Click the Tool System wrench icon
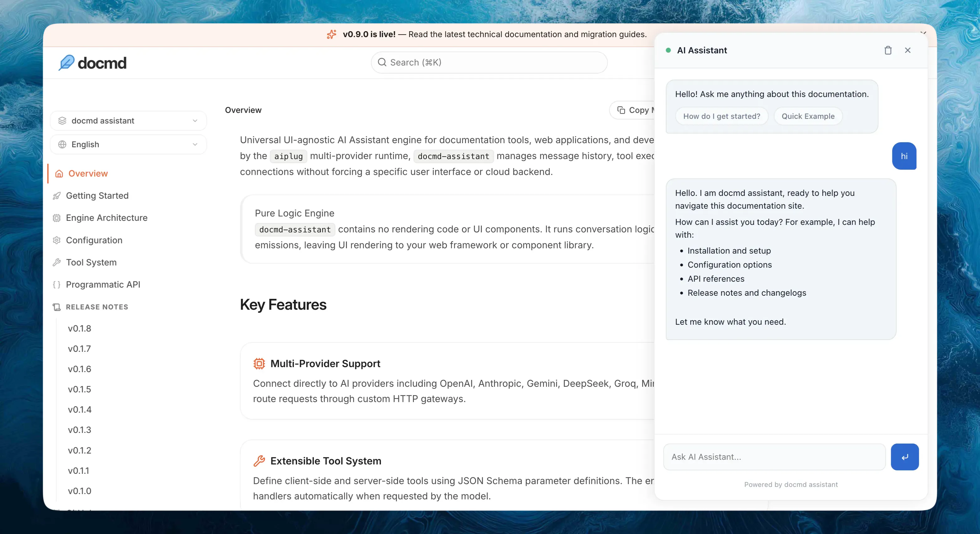Screen dimensions: 980x534 57,262
